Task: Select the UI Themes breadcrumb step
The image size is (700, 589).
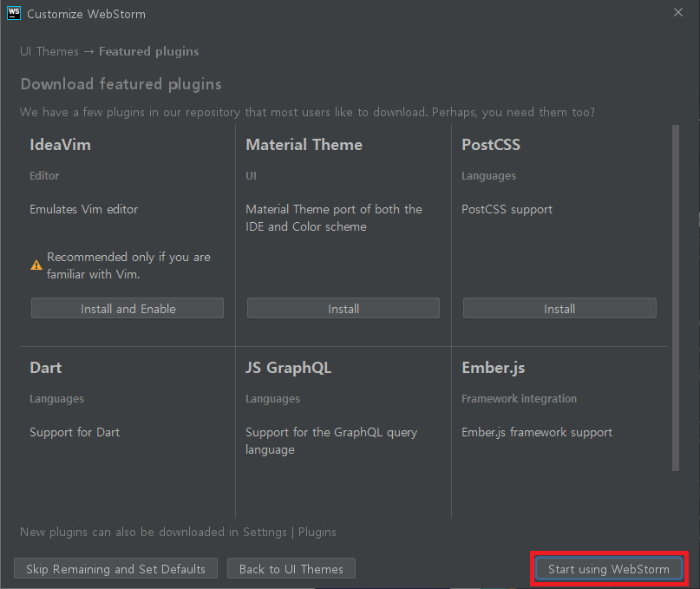Action: pyautogui.click(x=49, y=51)
